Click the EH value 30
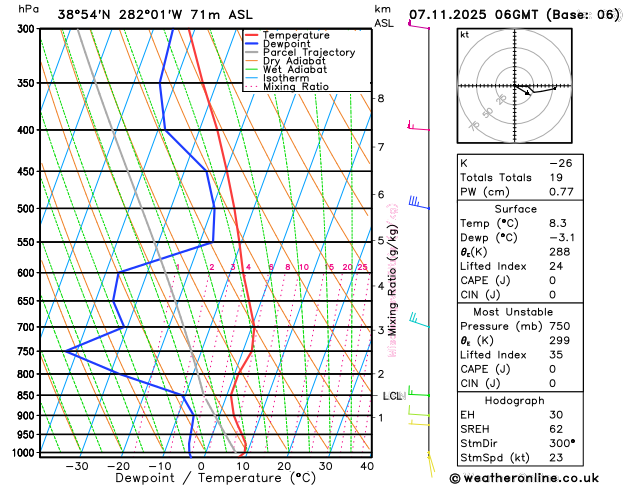Screen dimensions: 629x486 pyautogui.click(x=556, y=415)
